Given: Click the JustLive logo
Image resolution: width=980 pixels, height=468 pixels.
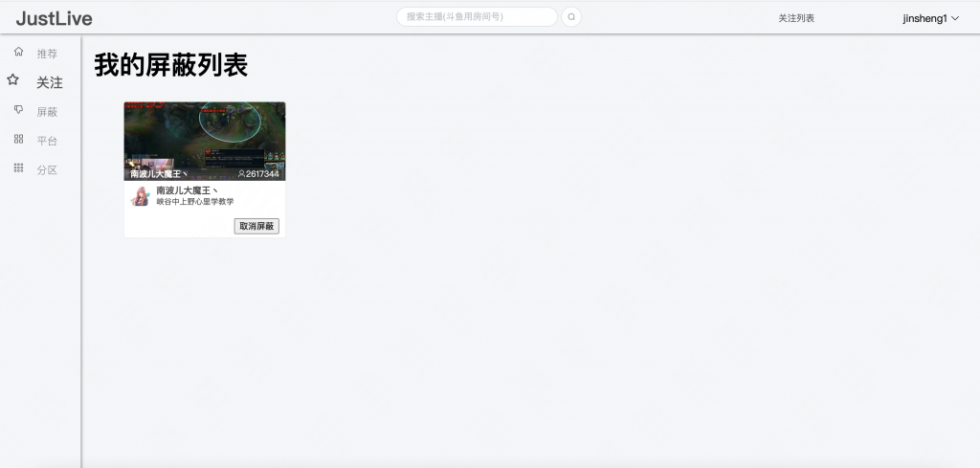Looking at the screenshot, I should tap(55, 17).
